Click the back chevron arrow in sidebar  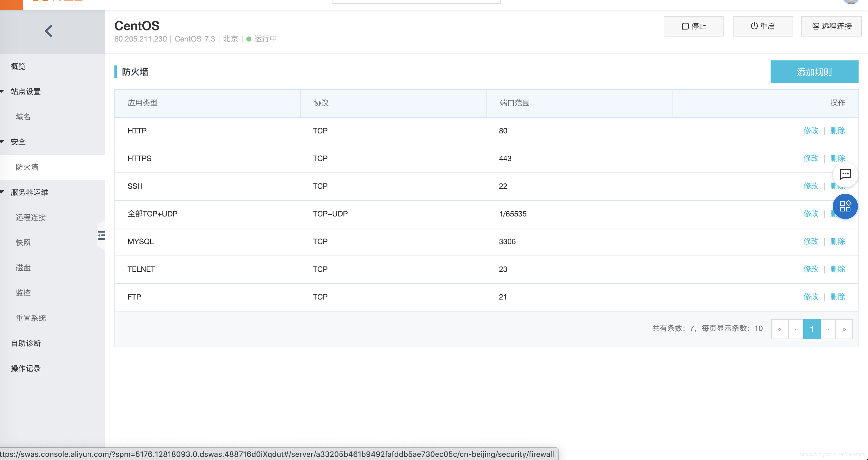coord(49,31)
